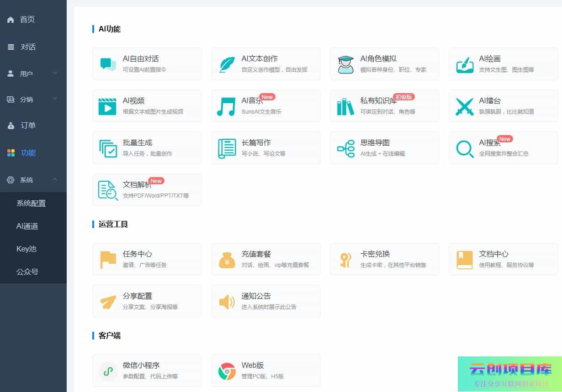Open the Key池 submenu item

coord(27,249)
